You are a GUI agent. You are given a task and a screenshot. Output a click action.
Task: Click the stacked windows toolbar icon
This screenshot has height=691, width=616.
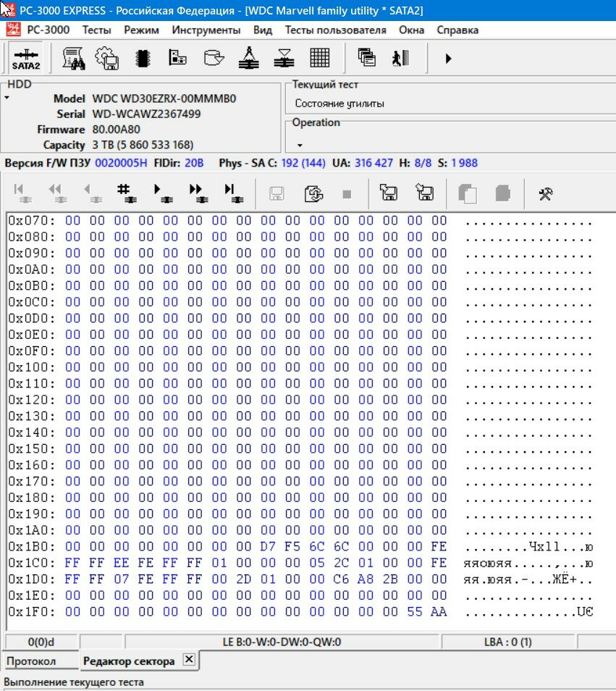[x=366, y=58]
